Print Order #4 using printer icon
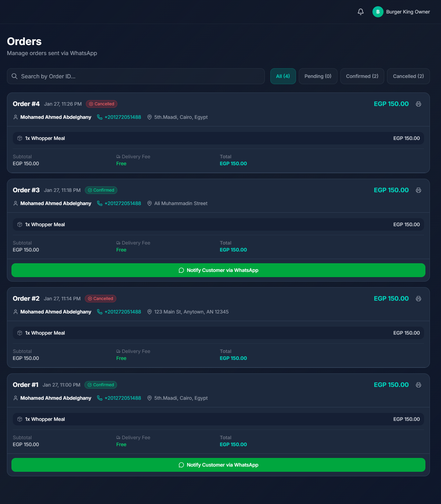441x504 pixels. [x=418, y=104]
